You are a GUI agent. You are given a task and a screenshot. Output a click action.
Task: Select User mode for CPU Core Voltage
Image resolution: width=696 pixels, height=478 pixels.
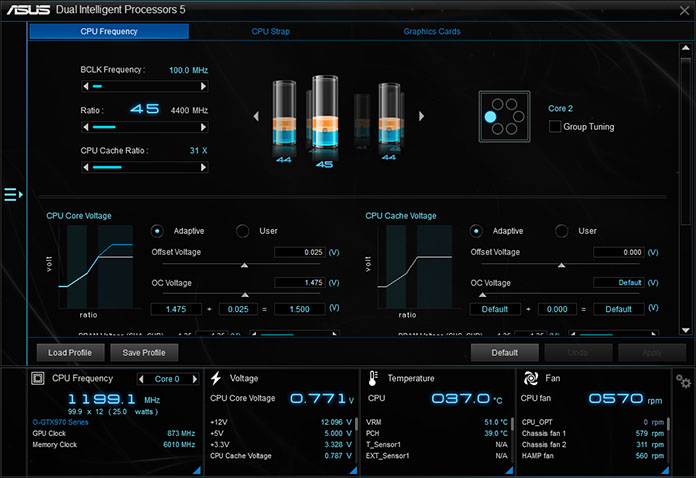click(243, 231)
